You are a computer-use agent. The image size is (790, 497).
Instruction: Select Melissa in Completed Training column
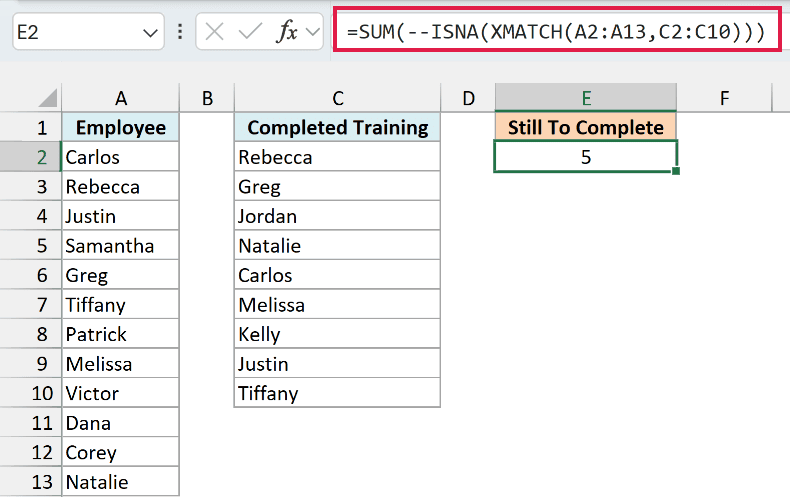338,304
